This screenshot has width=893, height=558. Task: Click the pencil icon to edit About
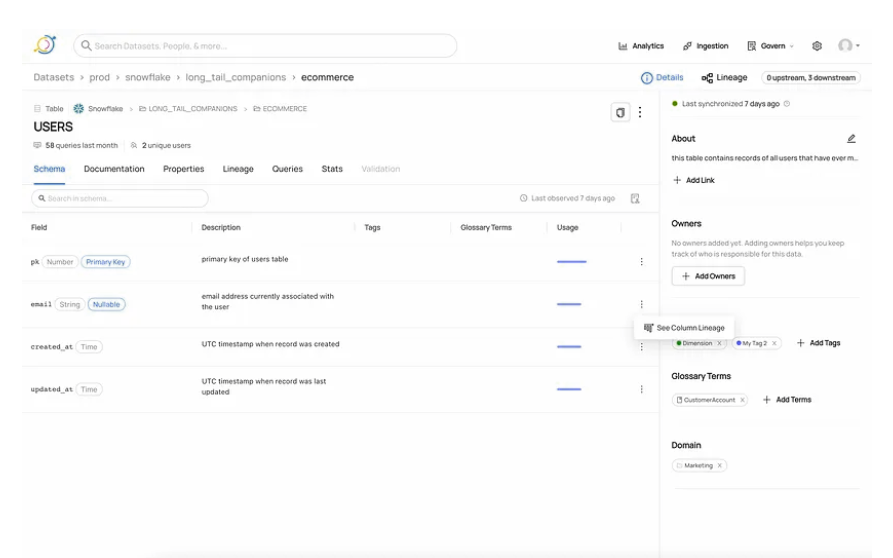tap(851, 139)
